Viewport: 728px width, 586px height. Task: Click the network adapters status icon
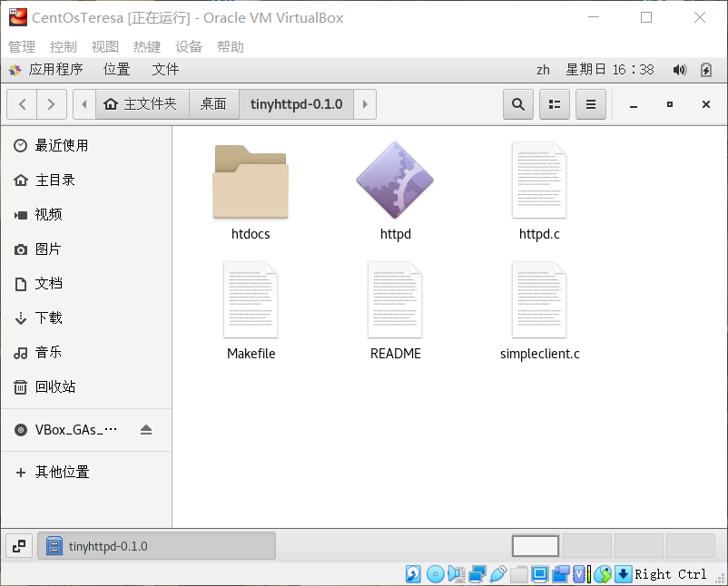pos(477,573)
